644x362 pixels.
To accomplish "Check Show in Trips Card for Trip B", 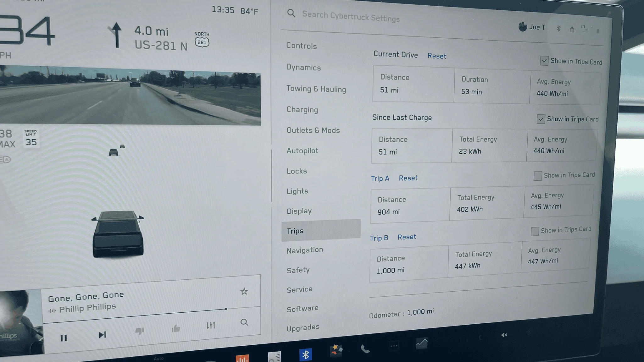I will [x=535, y=231].
